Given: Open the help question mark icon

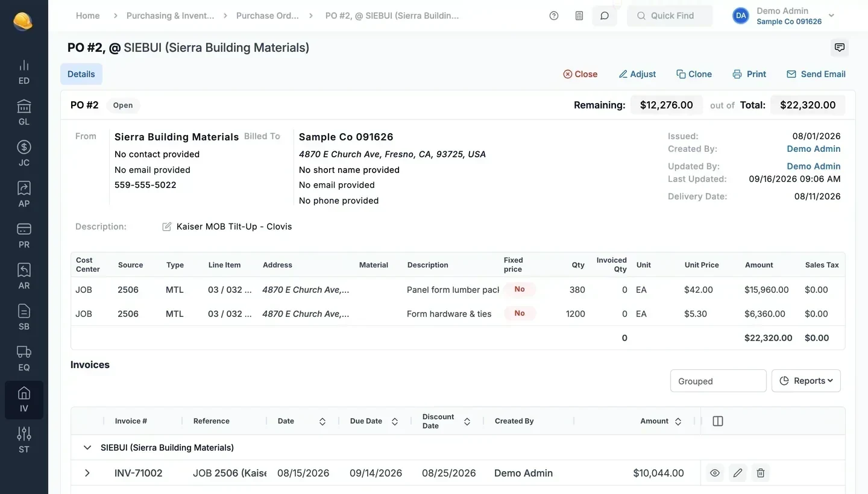Looking at the screenshot, I should [x=554, y=16].
